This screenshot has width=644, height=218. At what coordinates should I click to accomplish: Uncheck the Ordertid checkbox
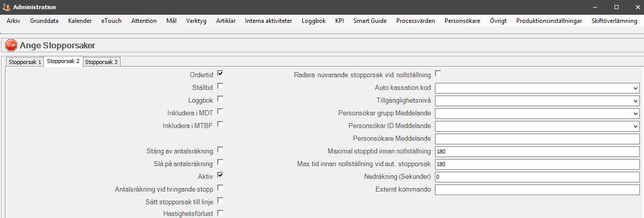(220, 74)
